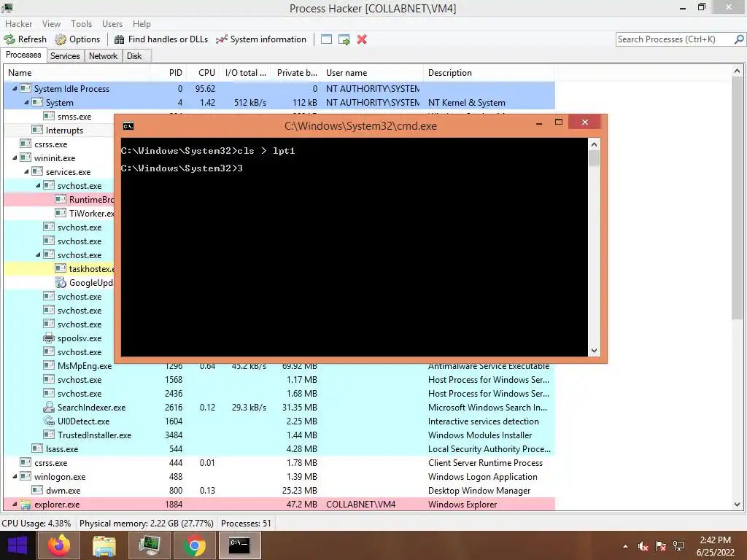
Task: Collapse svchost.exe above taskhostex
Action: tap(38, 254)
